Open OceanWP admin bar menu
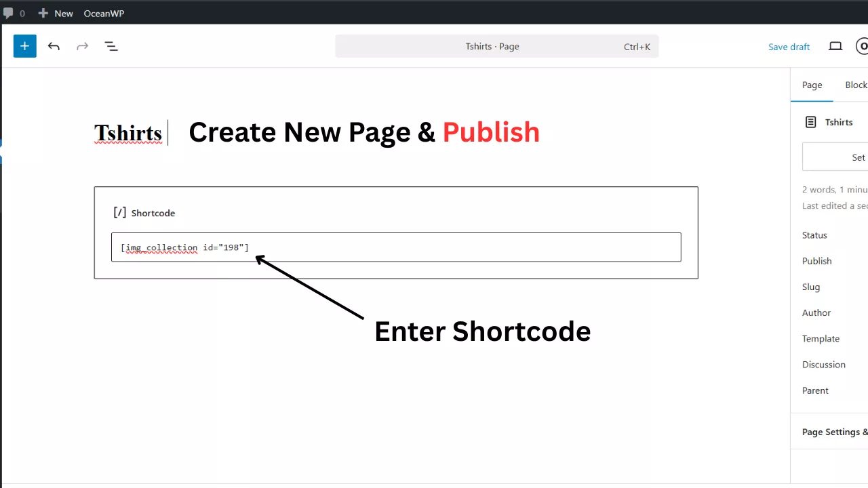The image size is (868, 488). (x=104, y=13)
